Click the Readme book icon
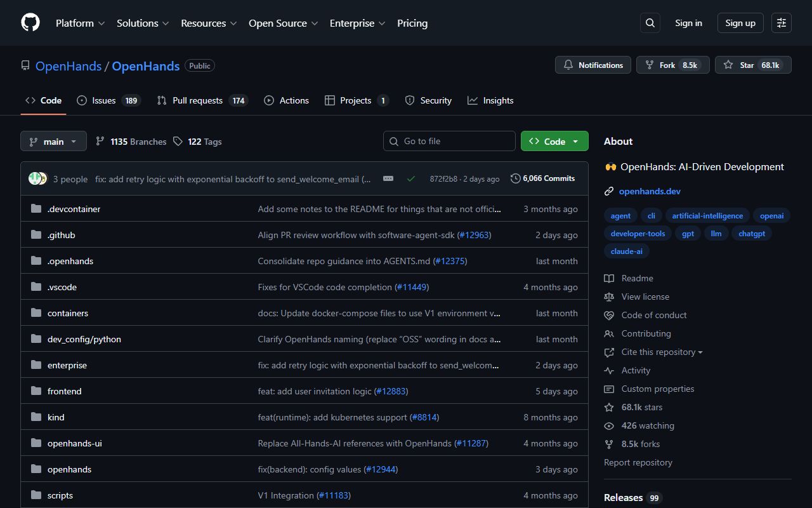The width and height of the screenshot is (812, 508). (609, 278)
